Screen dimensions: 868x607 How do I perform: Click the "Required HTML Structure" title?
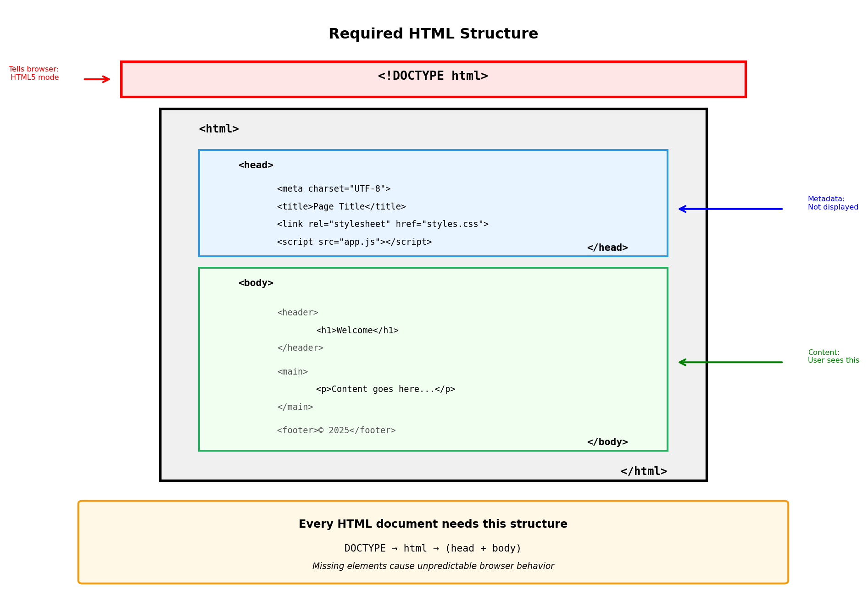[x=433, y=34]
